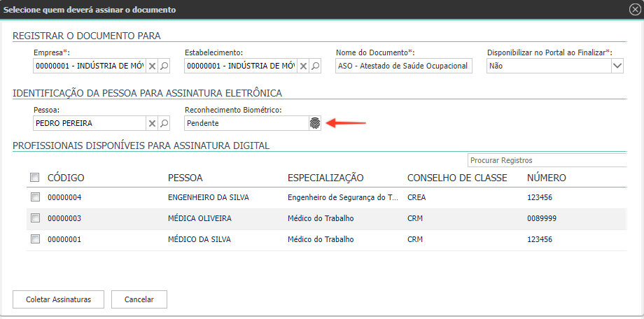Click name ENGENHEIRO DA SILVA
Image resolution: width=644 pixels, height=319 pixels.
(209, 197)
